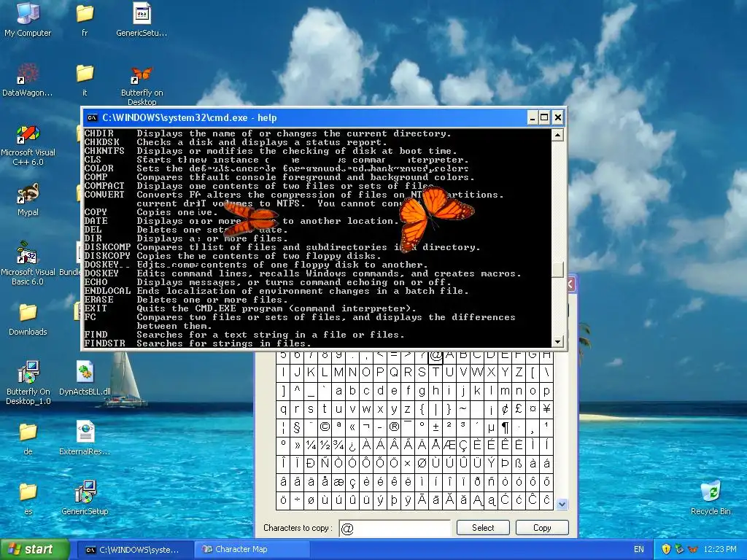This screenshot has width=747, height=560.
Task: Select the § character in Character Map
Action: point(298,427)
